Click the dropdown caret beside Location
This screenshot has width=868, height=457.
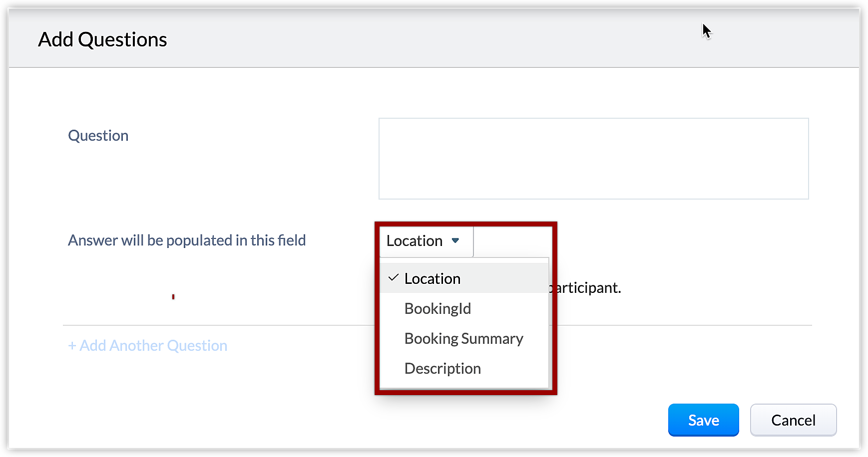click(x=455, y=240)
